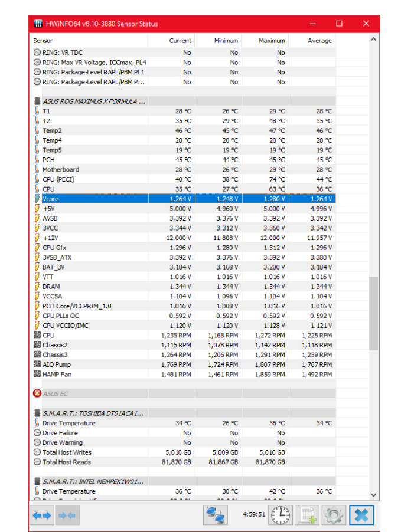This screenshot has height=532, width=411.
Task: Select the RING: Package-Level RAPL/PBM PL1 row
Action: [182, 72]
